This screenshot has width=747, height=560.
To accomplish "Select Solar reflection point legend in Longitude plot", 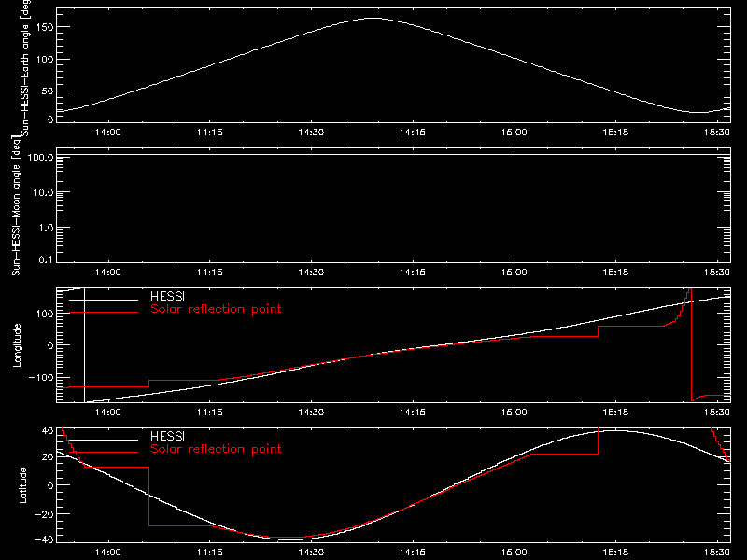I will tap(216, 309).
